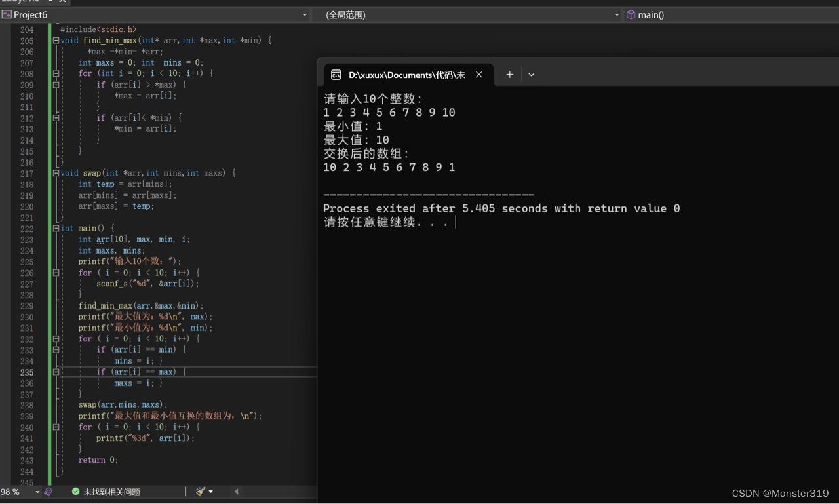Viewport: 839px width, 504px height.
Task: Click the 请按任意键继续 prompt line
Action: (387, 222)
